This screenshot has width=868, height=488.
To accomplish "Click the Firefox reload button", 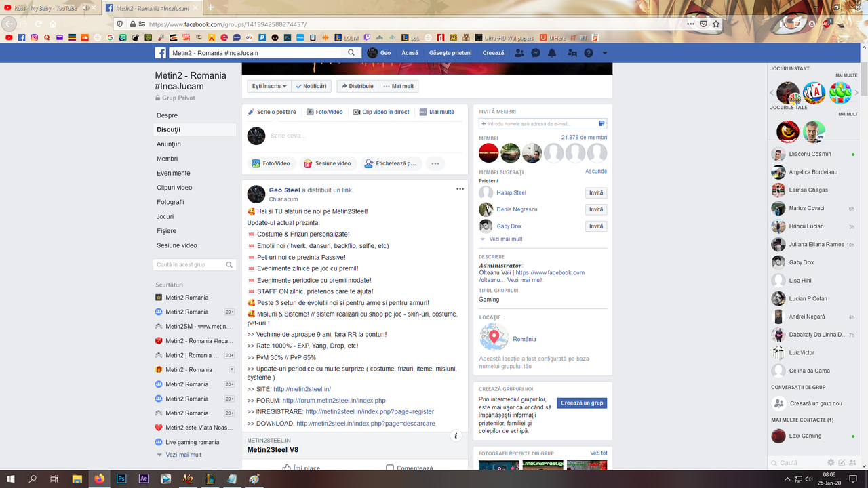I will [39, 24].
